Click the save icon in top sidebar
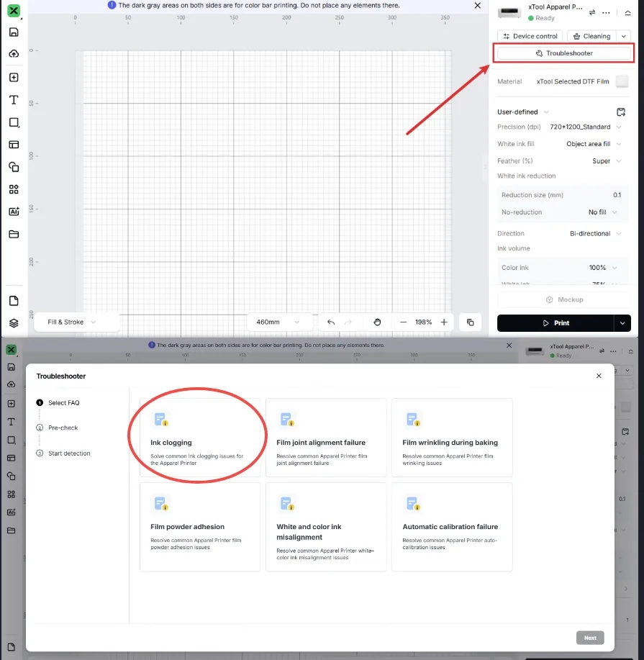The width and height of the screenshot is (644, 660). (14, 32)
